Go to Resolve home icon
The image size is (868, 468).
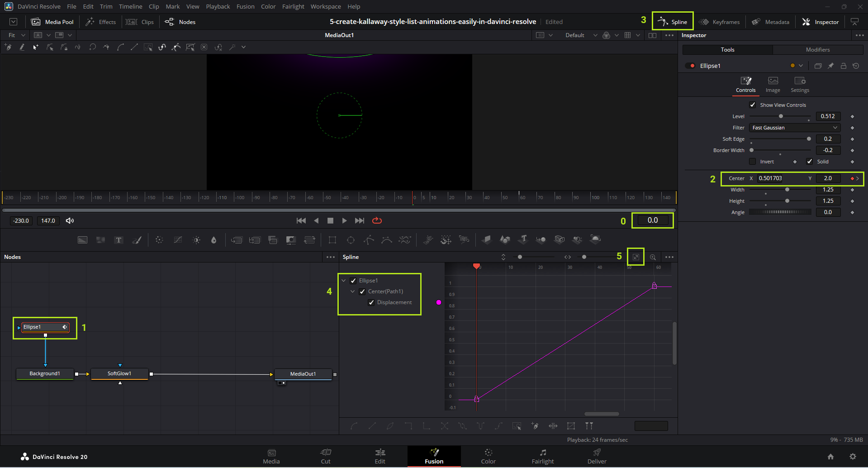830,457
